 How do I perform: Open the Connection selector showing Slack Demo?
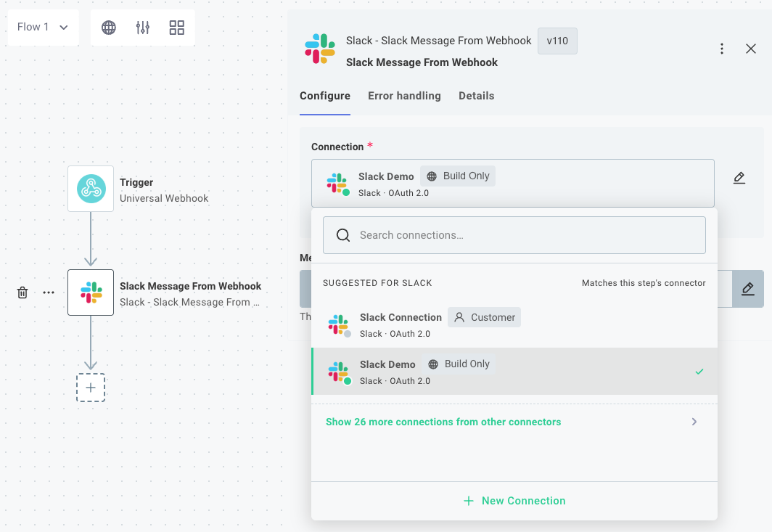point(512,183)
